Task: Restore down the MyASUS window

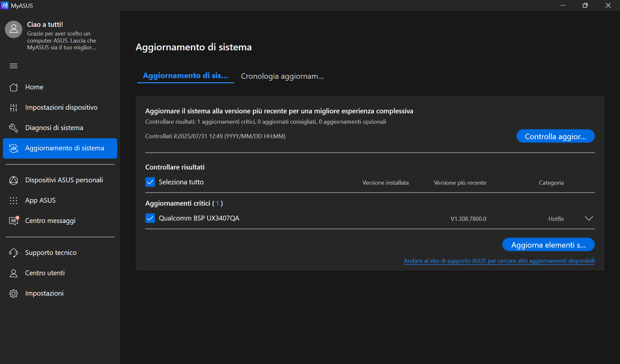Action: point(585,5)
